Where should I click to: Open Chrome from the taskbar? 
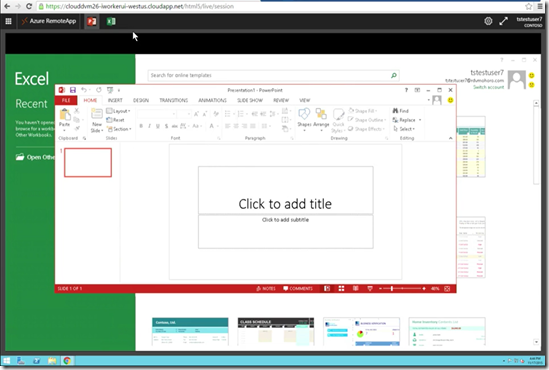[x=67, y=360]
